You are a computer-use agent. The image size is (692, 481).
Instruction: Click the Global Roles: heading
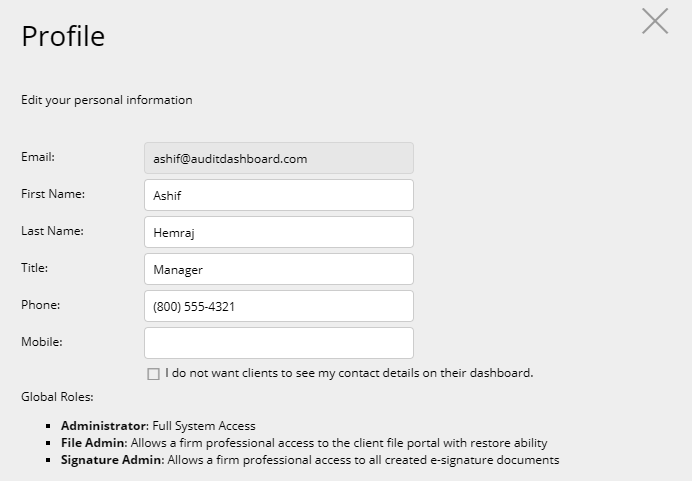point(57,397)
